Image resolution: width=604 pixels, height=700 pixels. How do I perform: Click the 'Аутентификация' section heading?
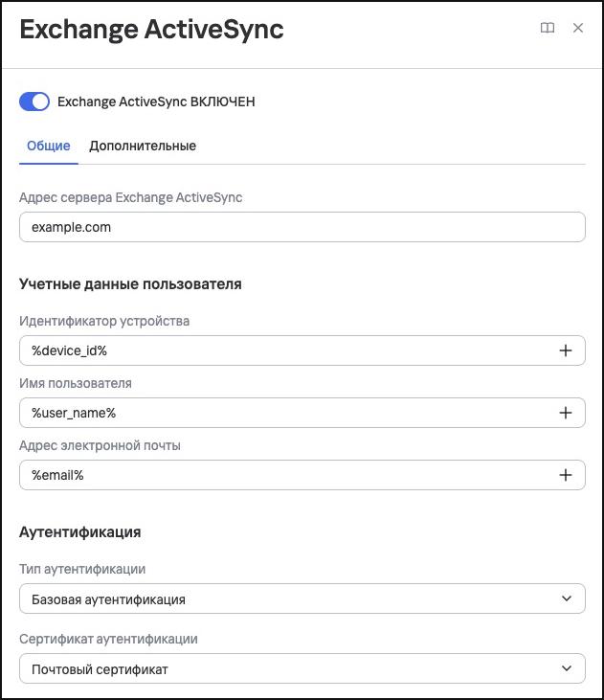[x=79, y=531]
